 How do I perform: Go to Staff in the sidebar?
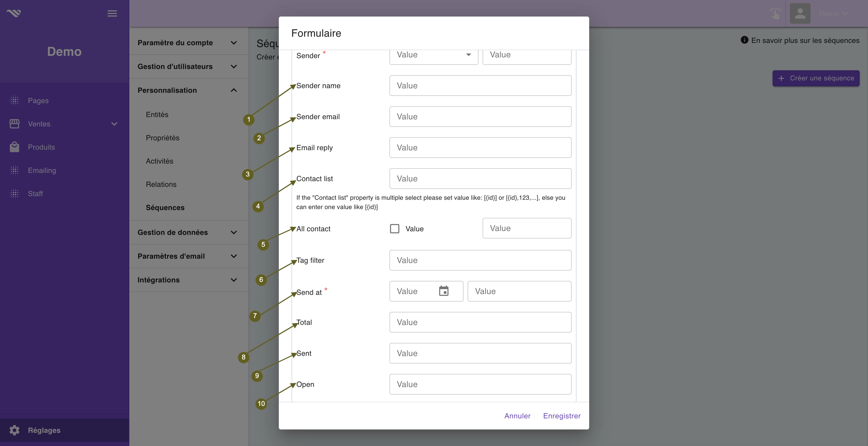[x=35, y=194]
